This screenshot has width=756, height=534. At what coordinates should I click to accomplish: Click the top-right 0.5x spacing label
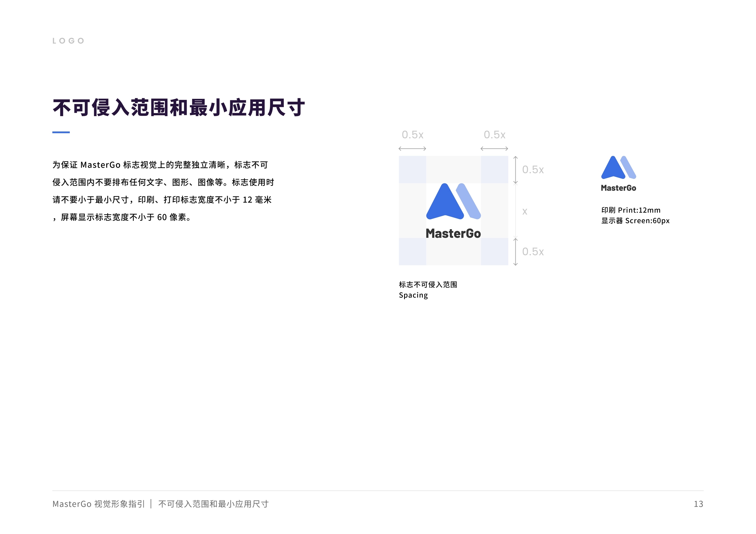[495, 135]
